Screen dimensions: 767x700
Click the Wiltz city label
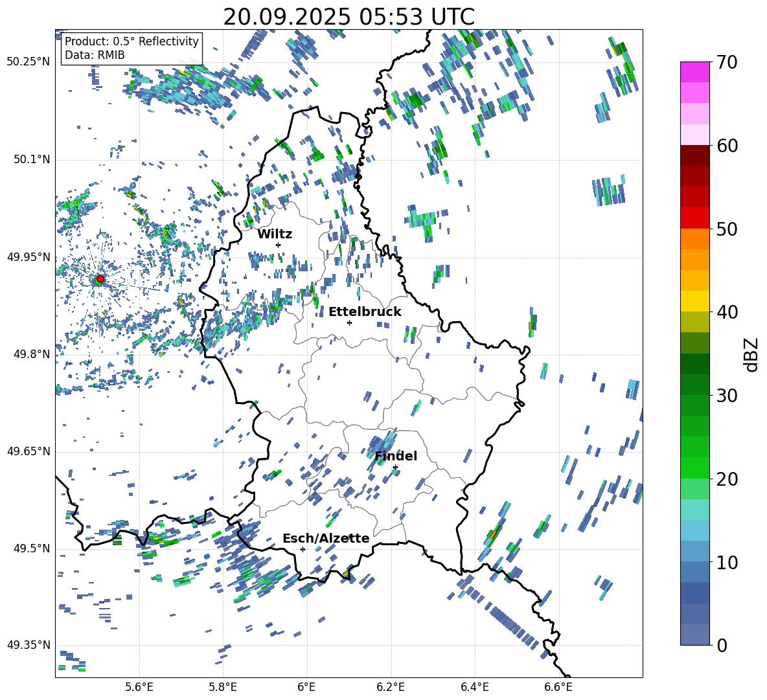(275, 234)
